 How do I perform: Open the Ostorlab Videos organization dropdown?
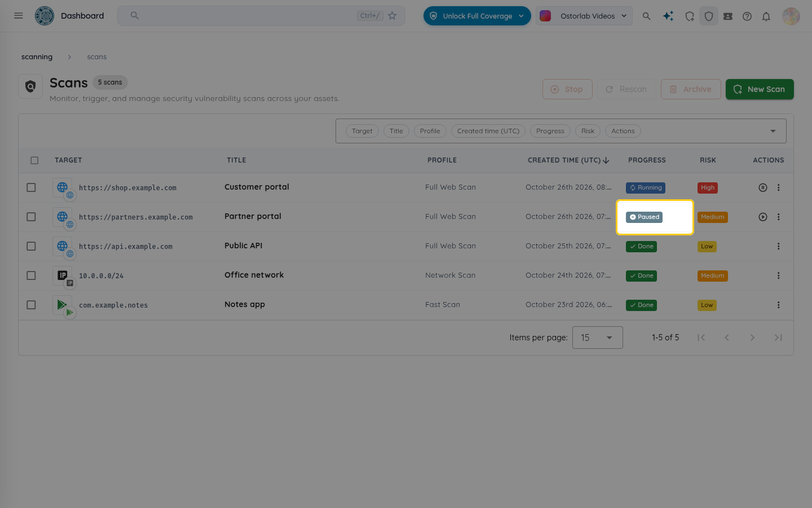pos(584,16)
